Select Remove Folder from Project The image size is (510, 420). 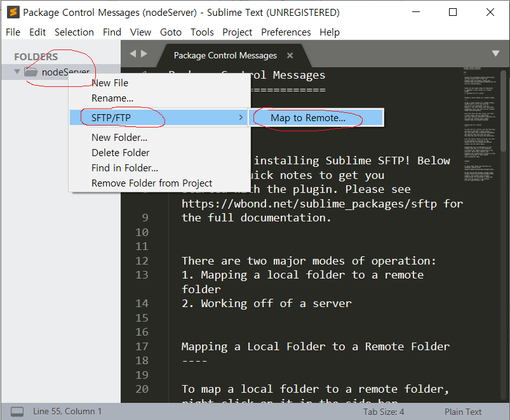tap(159, 183)
